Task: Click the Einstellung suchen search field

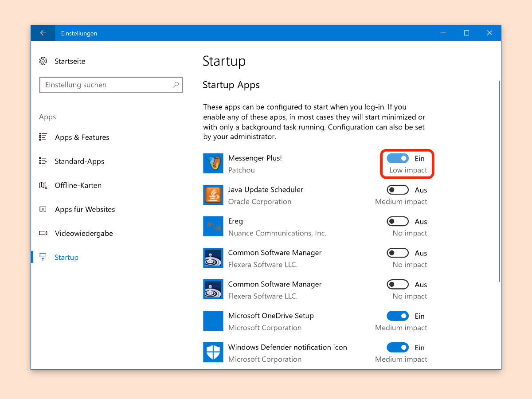Action: click(111, 85)
